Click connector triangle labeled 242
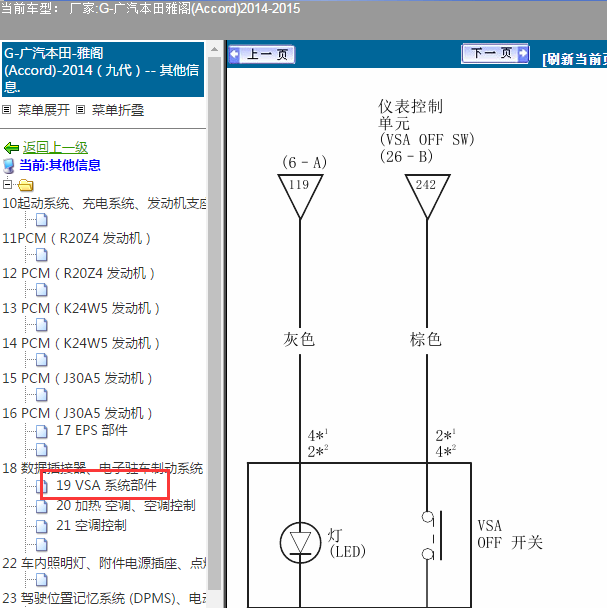The image size is (607, 608). (427, 196)
